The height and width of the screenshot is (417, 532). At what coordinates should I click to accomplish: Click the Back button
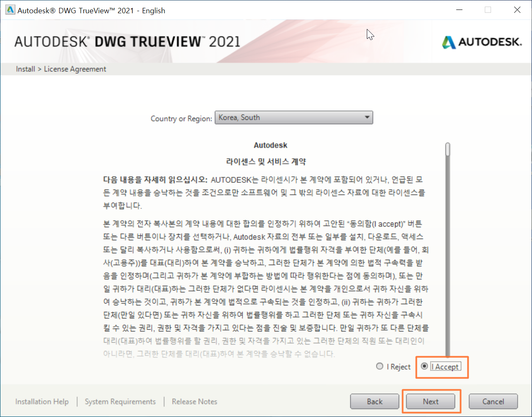pos(375,401)
